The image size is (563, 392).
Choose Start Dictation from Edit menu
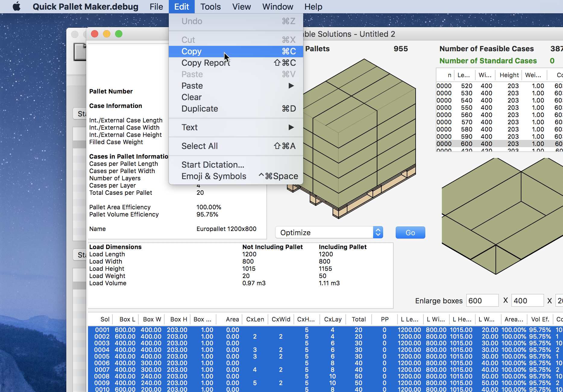click(236, 165)
